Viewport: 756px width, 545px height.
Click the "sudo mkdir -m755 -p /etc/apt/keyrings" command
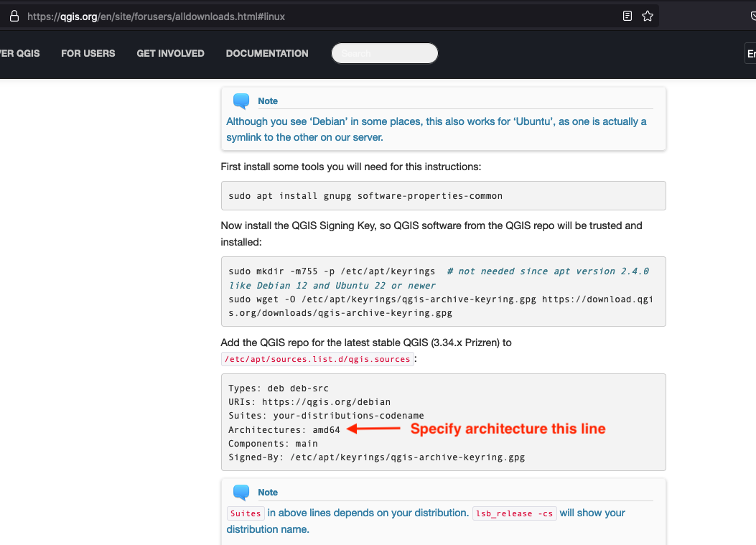(332, 271)
